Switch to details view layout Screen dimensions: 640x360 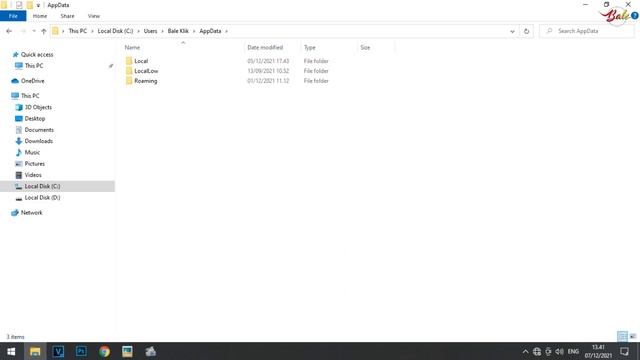[622, 336]
